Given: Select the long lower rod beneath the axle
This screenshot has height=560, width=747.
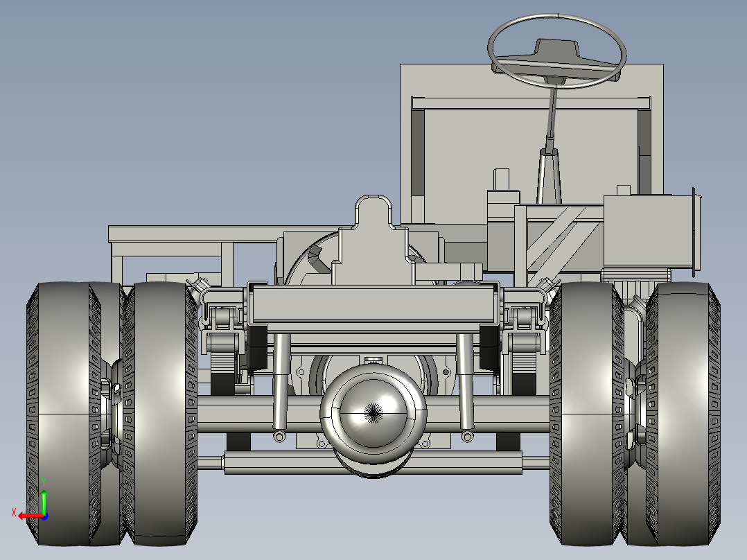Looking at the screenshot, I should tap(373, 462).
